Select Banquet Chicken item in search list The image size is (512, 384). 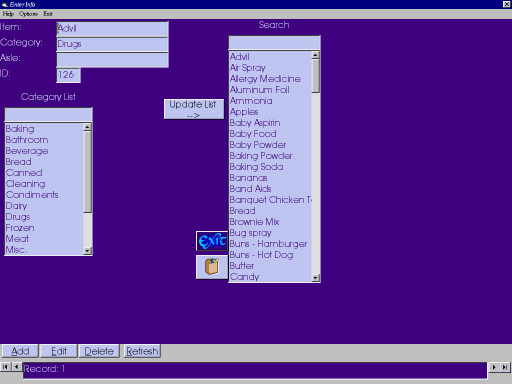(x=270, y=200)
